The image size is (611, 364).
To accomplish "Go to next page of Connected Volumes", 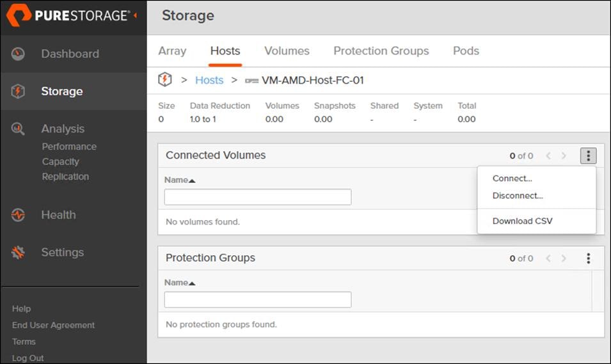I will 564,156.
